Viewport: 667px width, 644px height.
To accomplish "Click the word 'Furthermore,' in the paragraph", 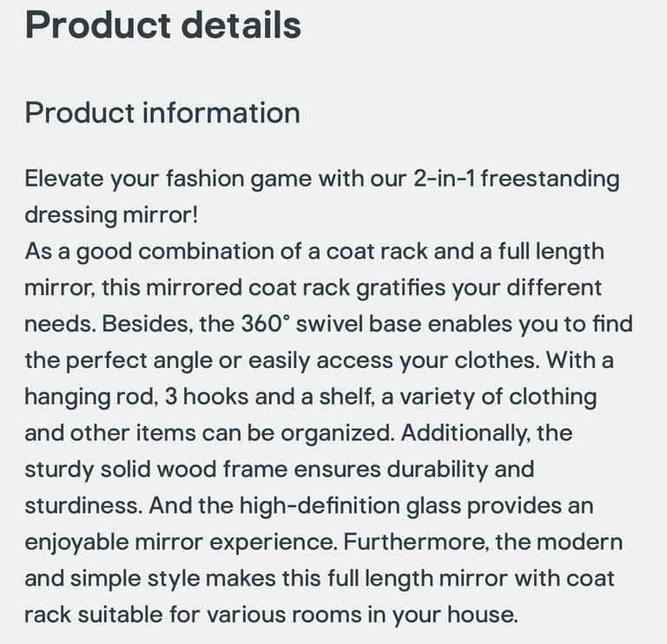I will pos(416,542).
